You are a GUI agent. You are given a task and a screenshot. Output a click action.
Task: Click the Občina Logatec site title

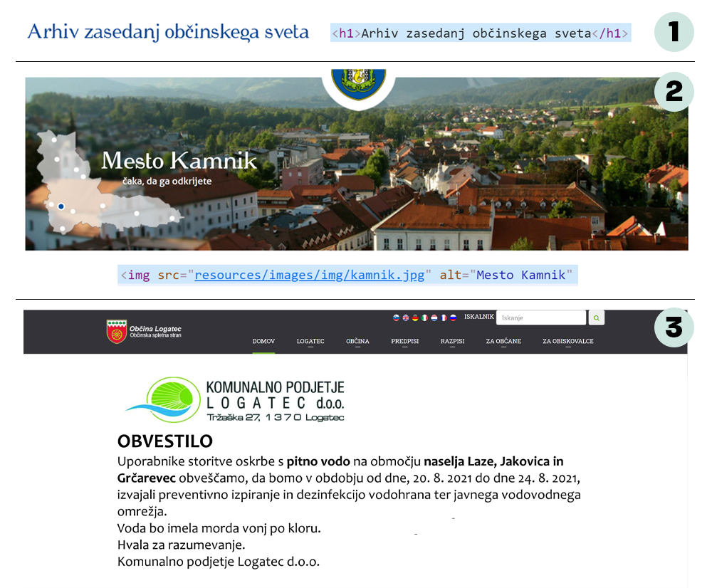155,329
